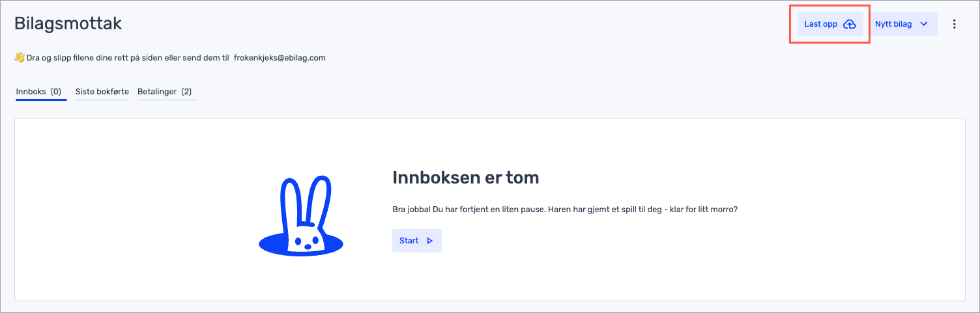
Task: Expand the Nytt bilag dropdown chevron
Action: [x=923, y=24]
